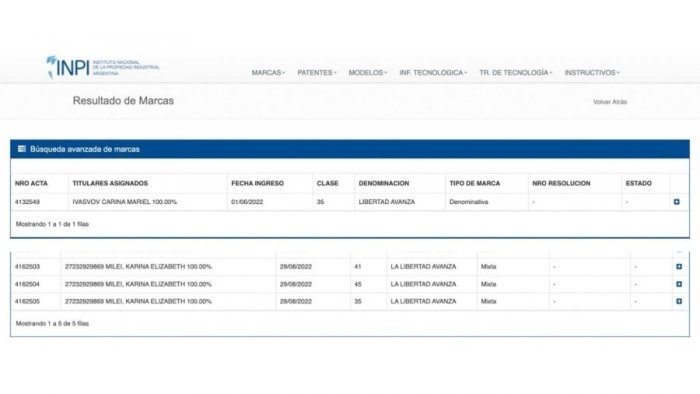Open the MODELOS menu

(368, 72)
